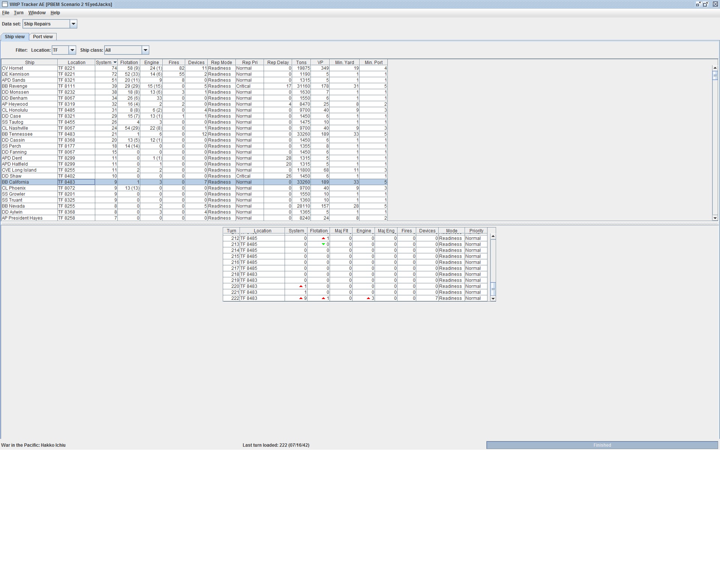Open the Ship class filter dropdown

point(145,50)
